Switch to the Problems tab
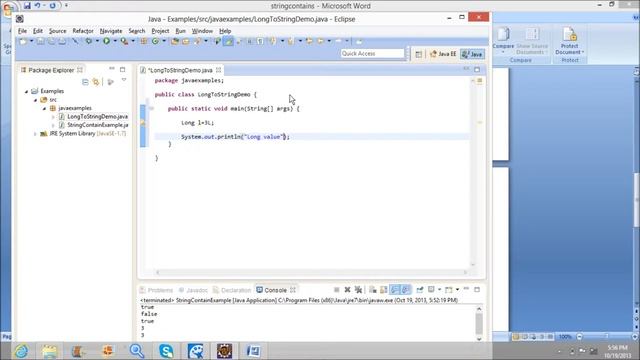The width and height of the screenshot is (640, 360). click(156, 290)
